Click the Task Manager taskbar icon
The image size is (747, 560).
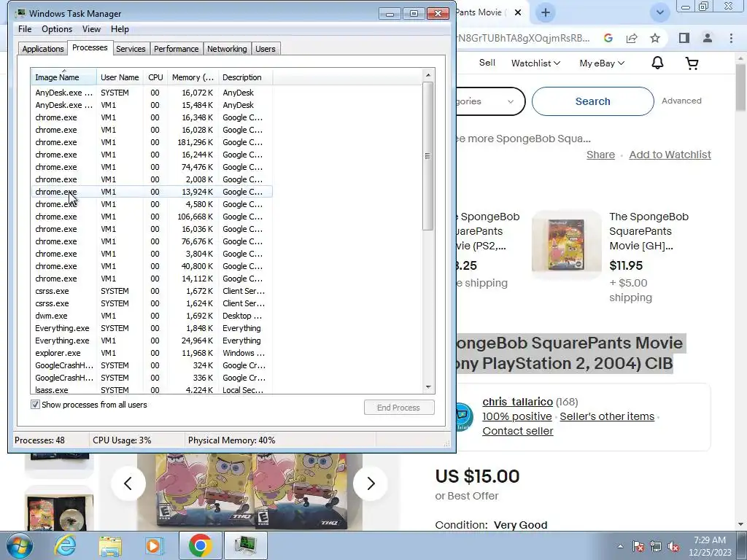click(x=245, y=545)
